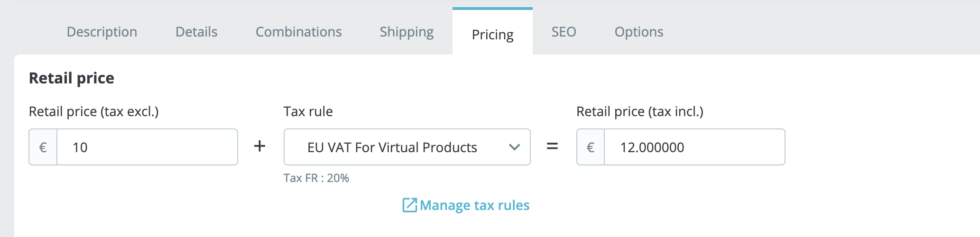Image resolution: width=980 pixels, height=237 pixels.
Task: Click euro symbol of tax incl. price
Action: tap(591, 147)
